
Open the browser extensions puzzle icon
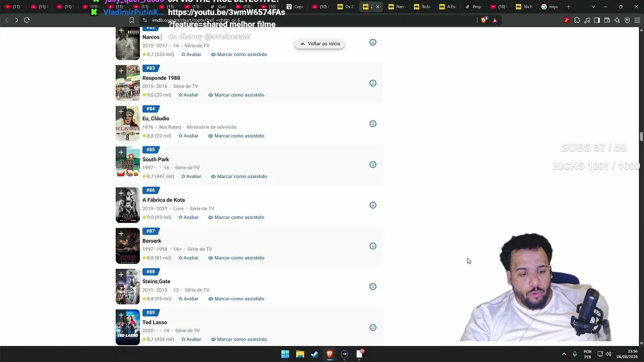(x=577, y=20)
